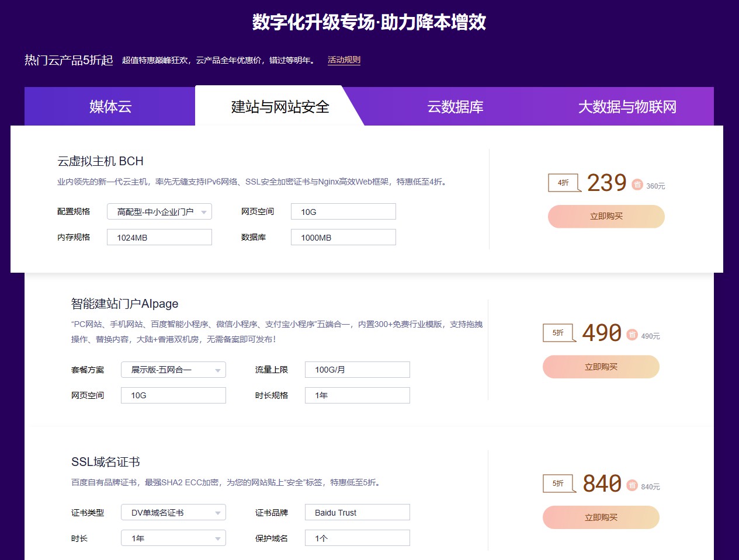
Task: Open the 证书类型 dropdown showing DV单域名证书
Action: pos(174,513)
